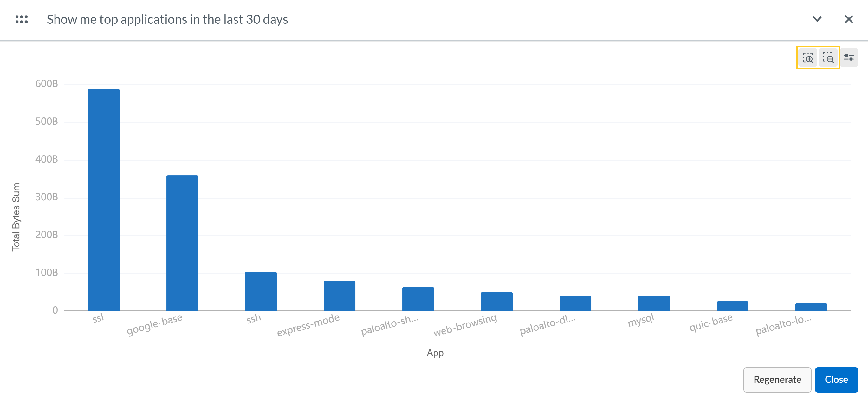Click the Regenerate button

click(777, 379)
